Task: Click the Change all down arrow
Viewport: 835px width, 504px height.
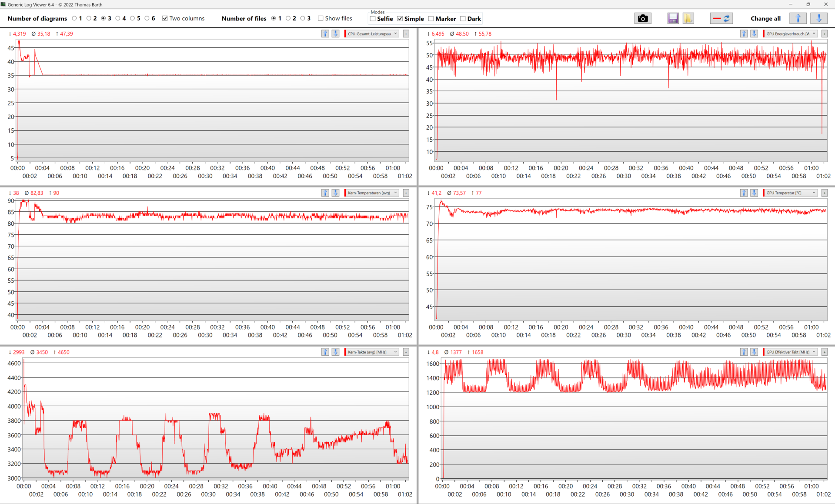Action: pos(818,18)
